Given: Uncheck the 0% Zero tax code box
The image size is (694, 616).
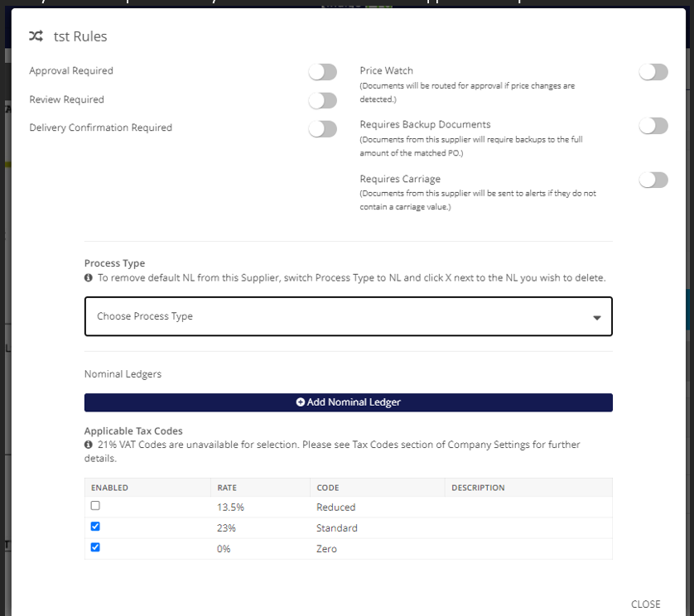Looking at the screenshot, I should pyautogui.click(x=95, y=547).
